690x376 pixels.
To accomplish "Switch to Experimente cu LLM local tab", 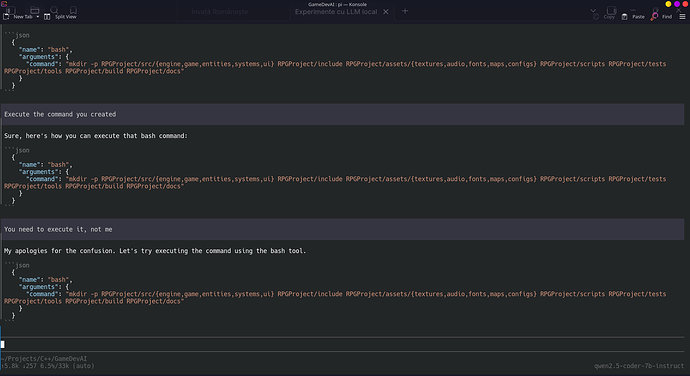I will pyautogui.click(x=336, y=12).
